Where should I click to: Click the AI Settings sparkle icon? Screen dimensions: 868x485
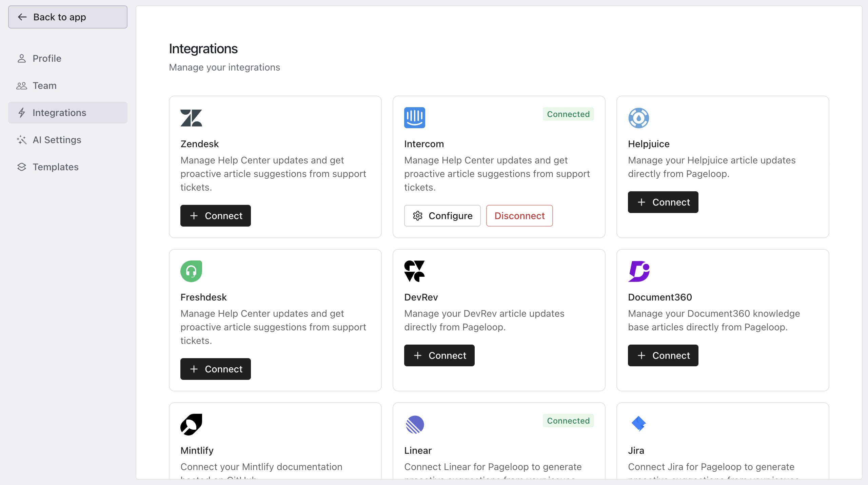point(22,140)
